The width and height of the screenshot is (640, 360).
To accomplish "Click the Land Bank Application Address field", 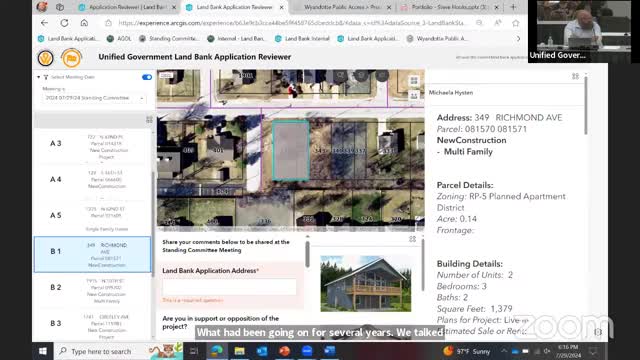I will click(x=229, y=287).
